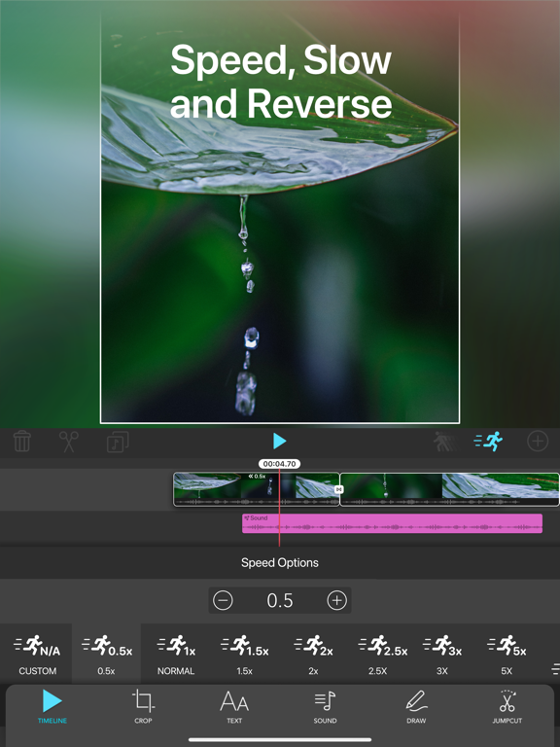This screenshot has width=560, height=747.
Task: Decrease speed with minus button
Action: pyautogui.click(x=223, y=600)
